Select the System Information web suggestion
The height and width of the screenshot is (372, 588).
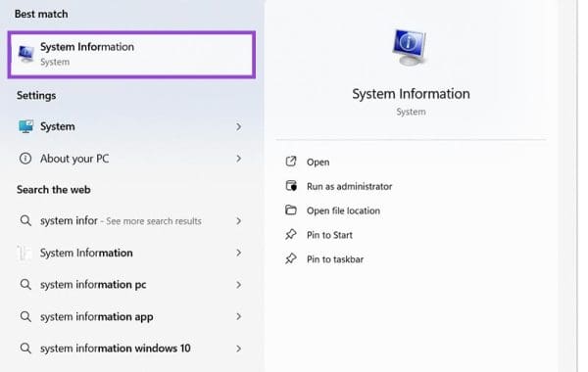pos(131,253)
